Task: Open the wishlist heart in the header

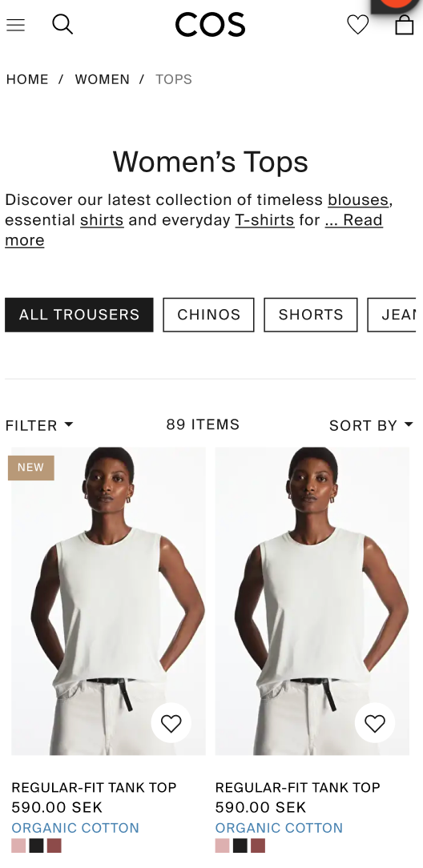Action: tap(357, 24)
